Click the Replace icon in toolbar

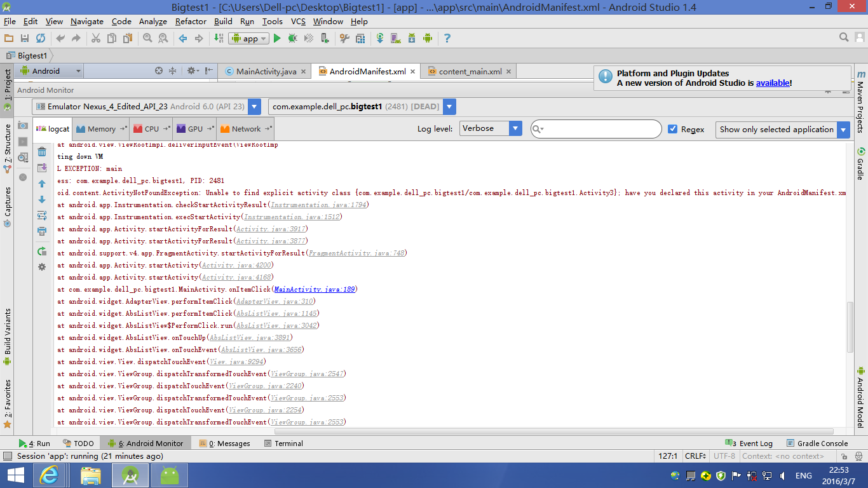163,39
